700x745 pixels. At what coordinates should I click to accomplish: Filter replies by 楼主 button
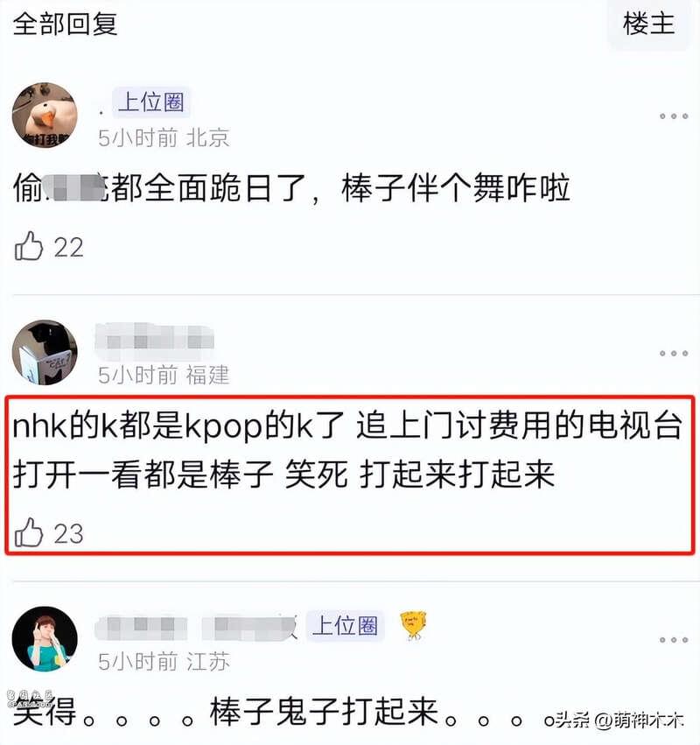[x=648, y=24]
